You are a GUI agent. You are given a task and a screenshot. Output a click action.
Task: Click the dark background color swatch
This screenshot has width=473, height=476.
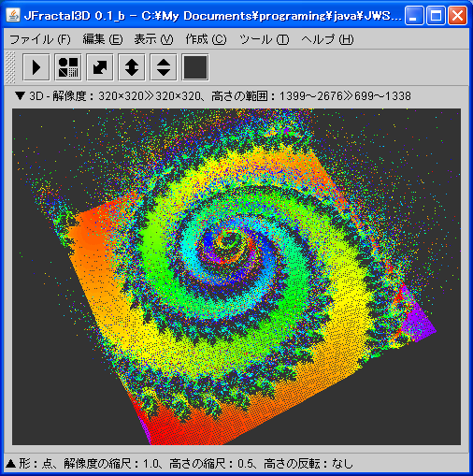(195, 67)
